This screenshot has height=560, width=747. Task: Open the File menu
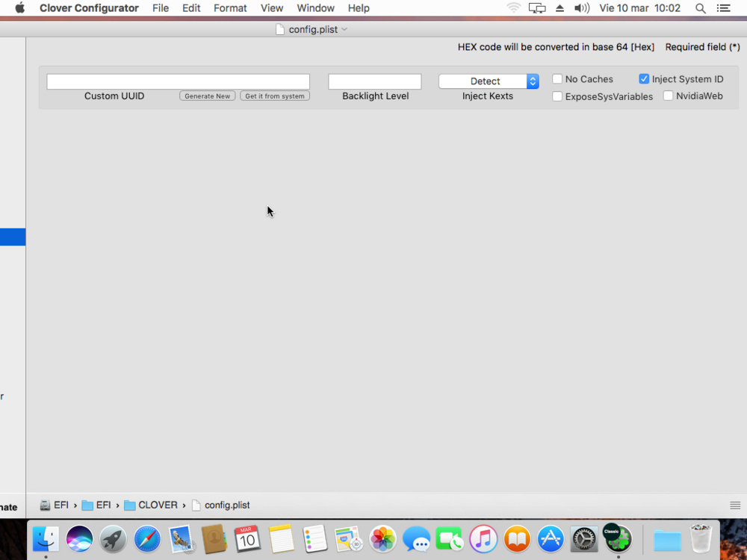pos(161,8)
